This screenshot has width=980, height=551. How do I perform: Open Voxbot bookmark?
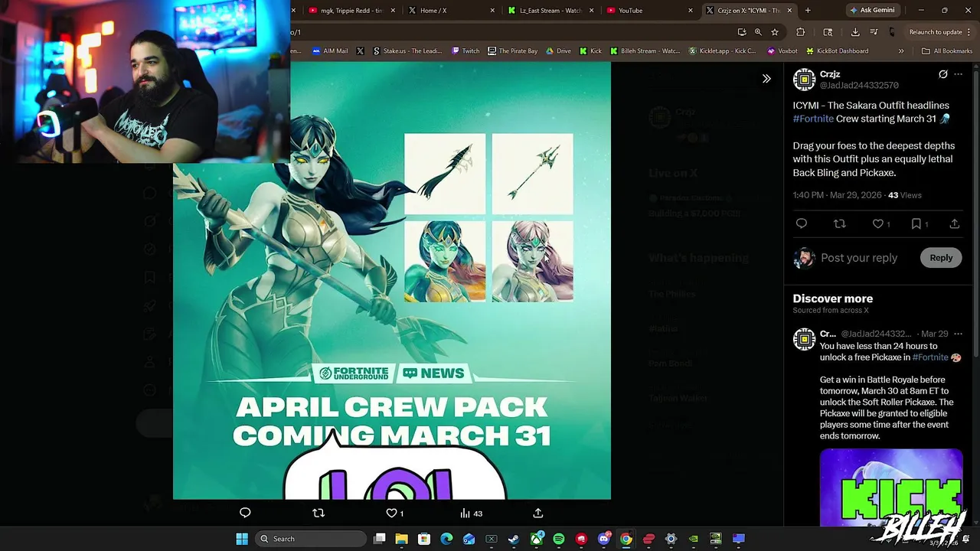click(x=782, y=51)
